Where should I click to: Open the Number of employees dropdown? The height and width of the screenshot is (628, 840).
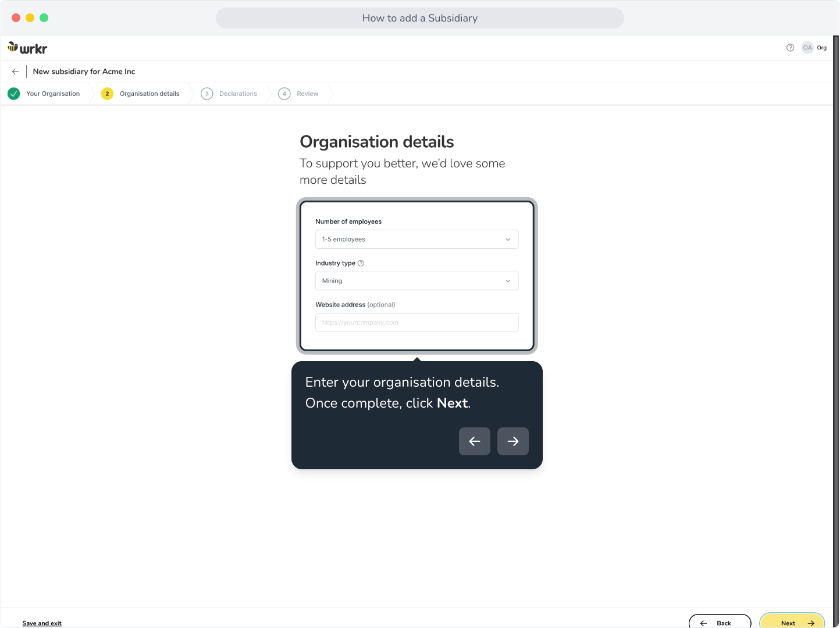point(417,240)
